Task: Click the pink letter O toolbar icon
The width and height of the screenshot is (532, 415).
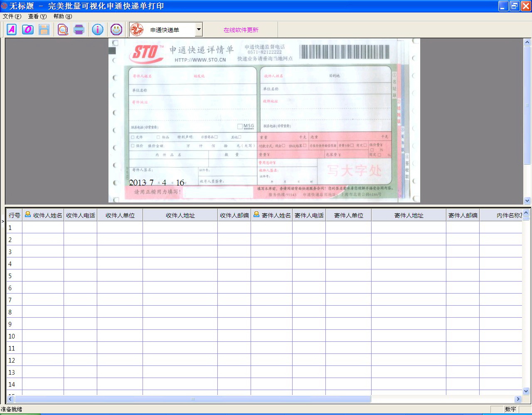Action: (28, 30)
